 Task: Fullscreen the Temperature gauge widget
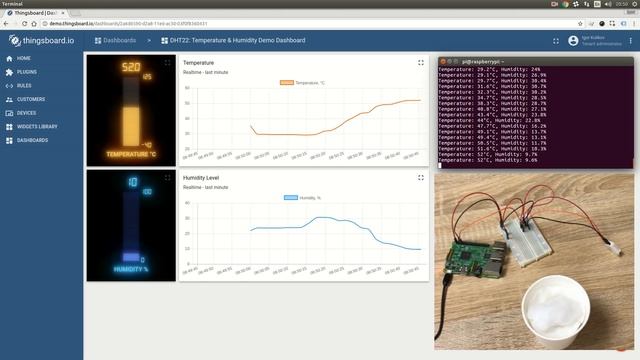[x=167, y=63]
